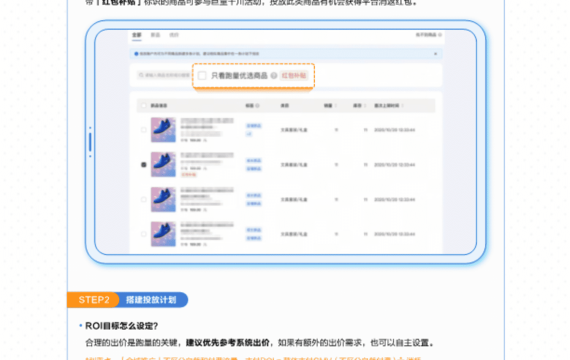The width and height of the screenshot is (570, 360).
Task: Sort by the 库存 column arrows
Action: pyautogui.click(x=365, y=105)
